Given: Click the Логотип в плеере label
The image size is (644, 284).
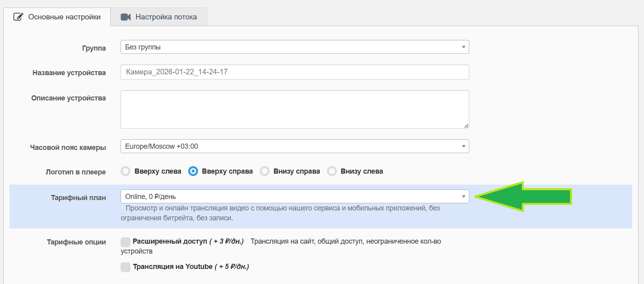Looking at the screenshot, I should [x=76, y=172].
